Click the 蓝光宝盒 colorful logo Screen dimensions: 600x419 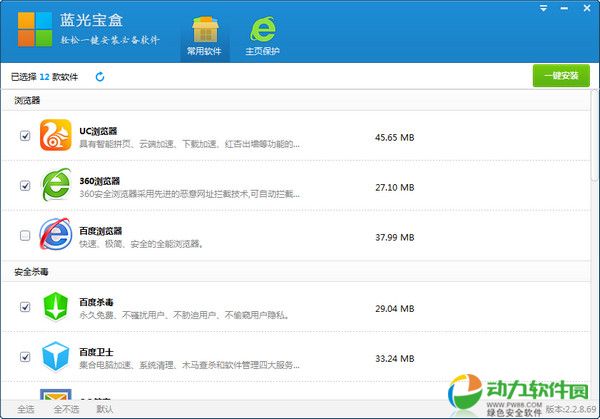tap(35, 30)
